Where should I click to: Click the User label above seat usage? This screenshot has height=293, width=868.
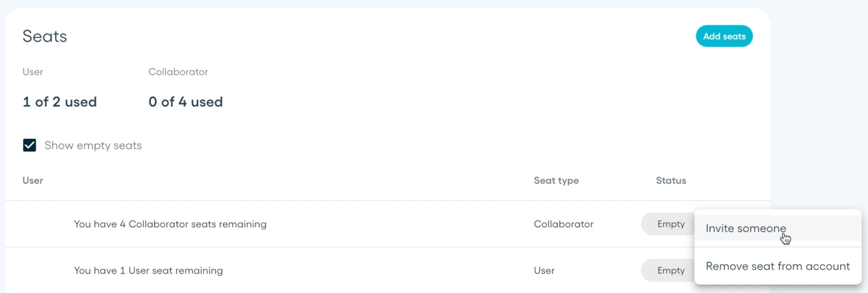coord(33,72)
